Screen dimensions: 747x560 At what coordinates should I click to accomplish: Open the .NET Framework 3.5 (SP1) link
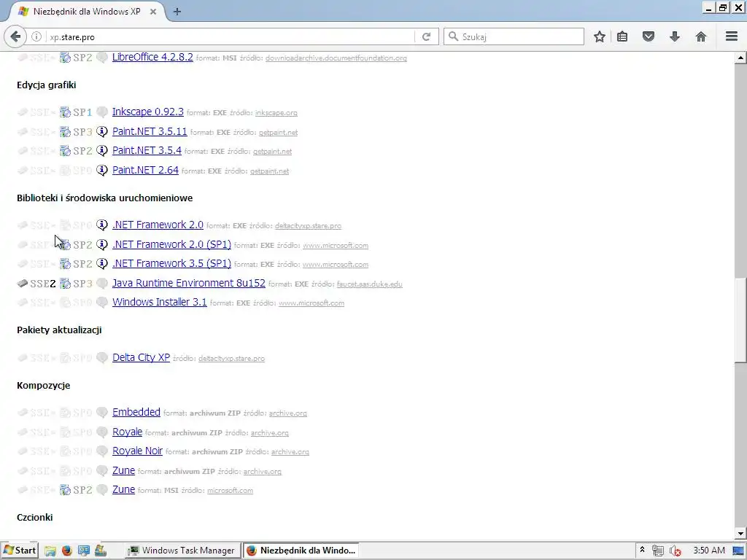(x=171, y=263)
